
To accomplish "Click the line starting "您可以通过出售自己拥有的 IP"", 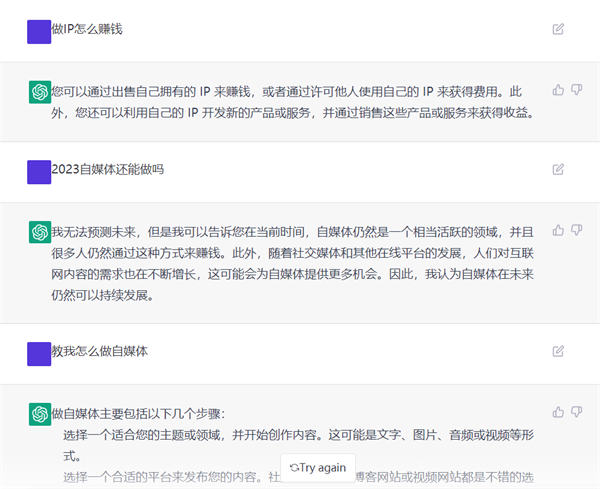I will point(287,92).
